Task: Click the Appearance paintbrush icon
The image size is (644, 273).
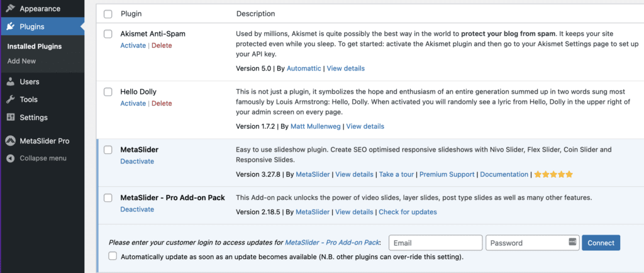Action: coord(11,9)
